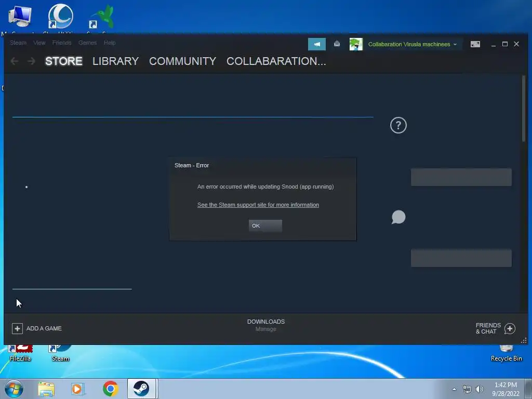
Task: Open the COLLABARATION... profile tab
Action: click(x=276, y=61)
